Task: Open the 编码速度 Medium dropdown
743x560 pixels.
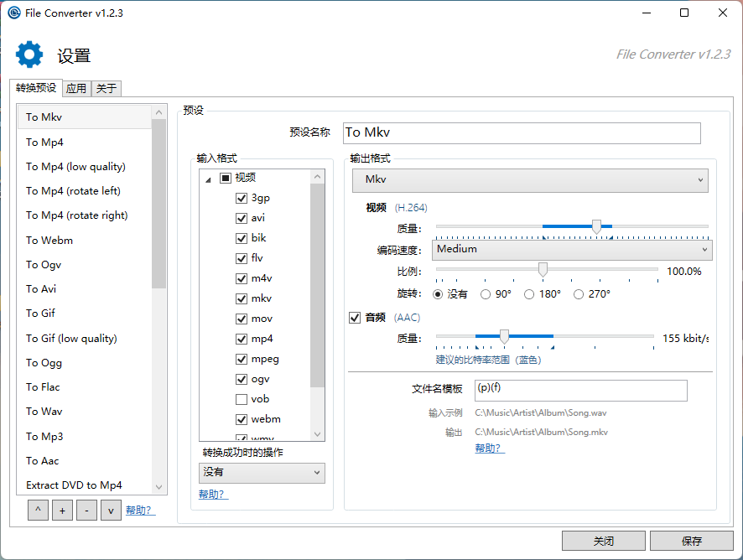Action: 571,250
